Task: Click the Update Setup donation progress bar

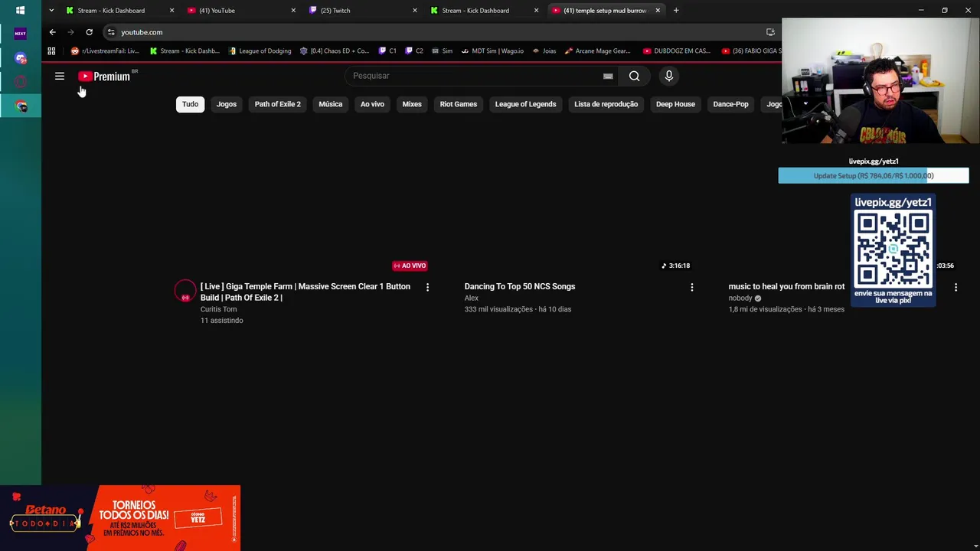Action: point(874,176)
